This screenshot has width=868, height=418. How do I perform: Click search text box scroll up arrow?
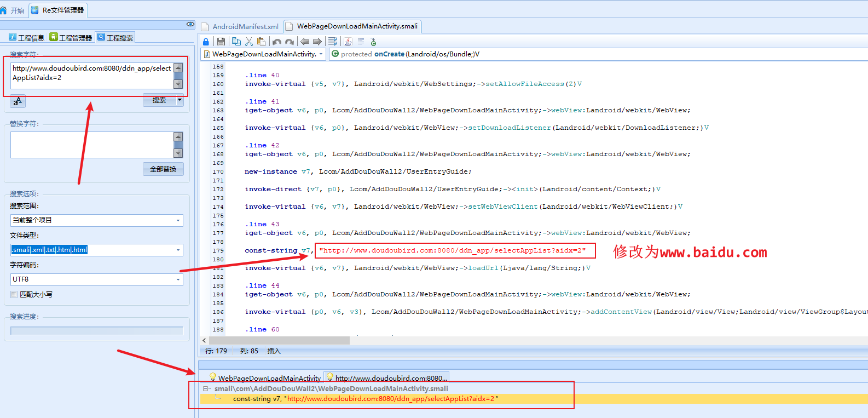pos(178,68)
